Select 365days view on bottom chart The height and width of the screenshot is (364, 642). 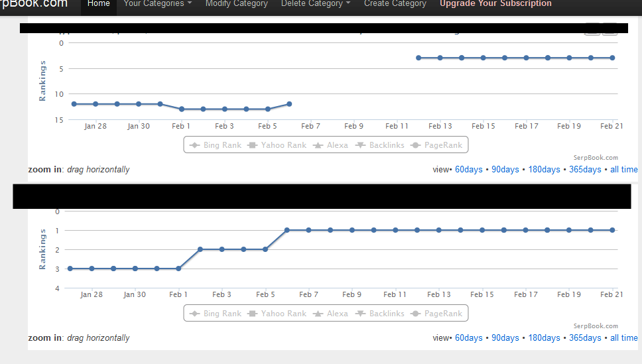585,337
